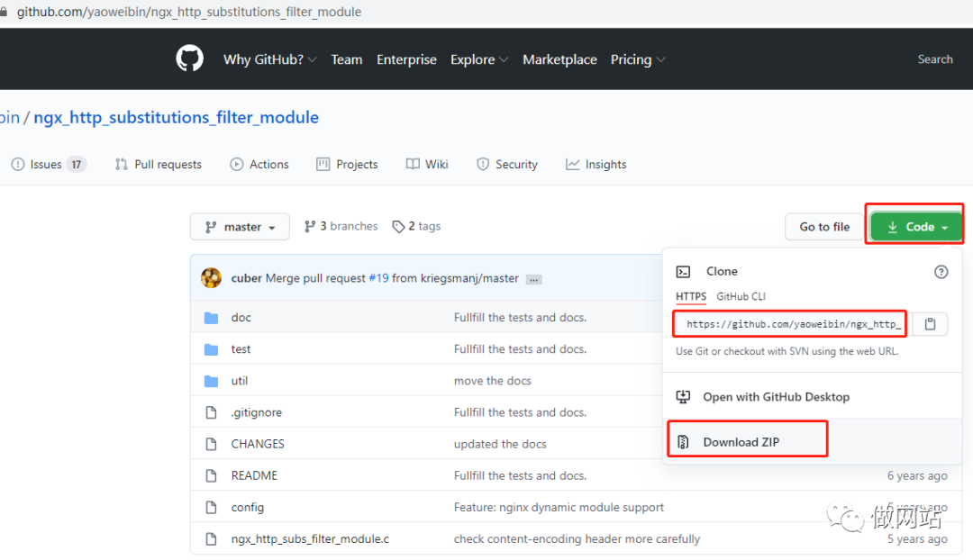Click the tags icon showing 2 tags

[x=398, y=226]
